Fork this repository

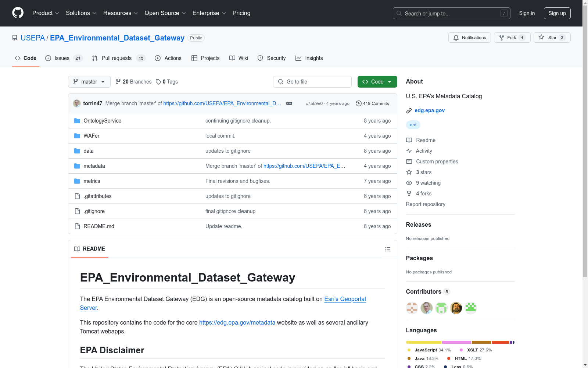pyautogui.click(x=512, y=38)
